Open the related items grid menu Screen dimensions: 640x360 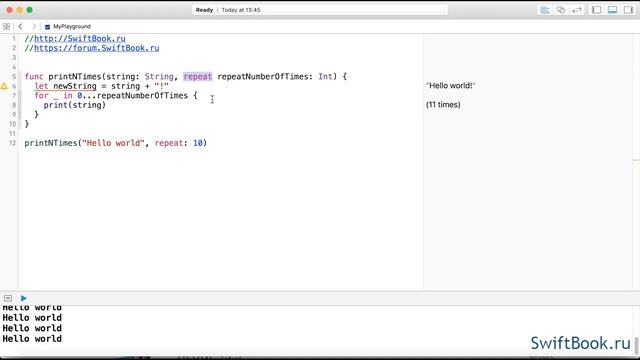pyautogui.click(x=7, y=27)
